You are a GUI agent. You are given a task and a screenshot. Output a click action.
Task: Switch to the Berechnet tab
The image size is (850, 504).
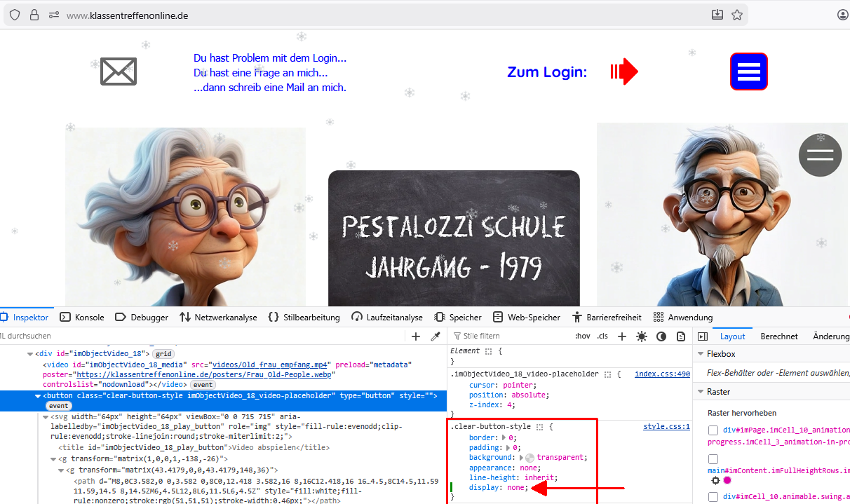[778, 336]
